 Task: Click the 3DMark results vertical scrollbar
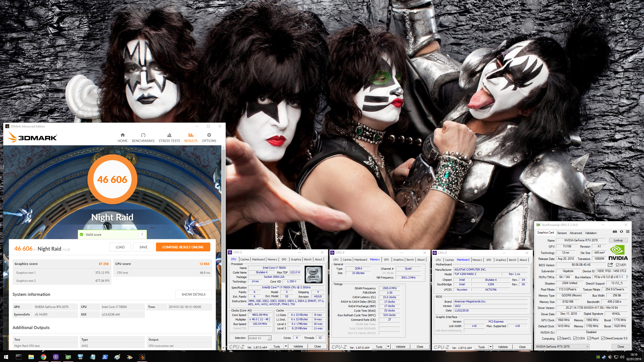(223, 216)
